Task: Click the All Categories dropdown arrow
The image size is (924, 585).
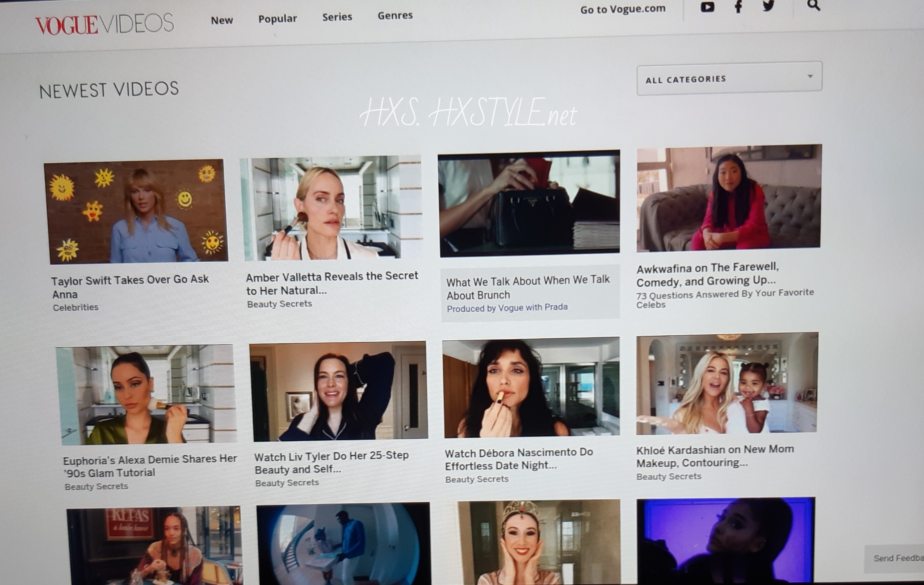Action: point(810,76)
